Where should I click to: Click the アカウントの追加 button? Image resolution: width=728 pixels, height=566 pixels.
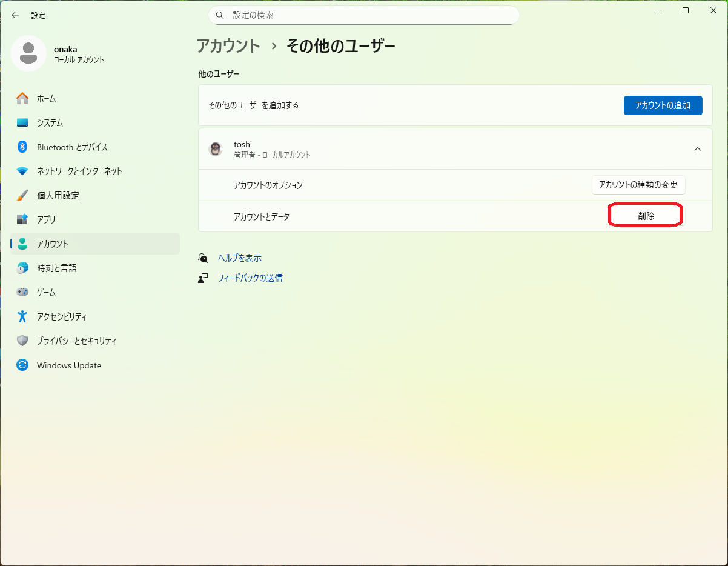663,105
